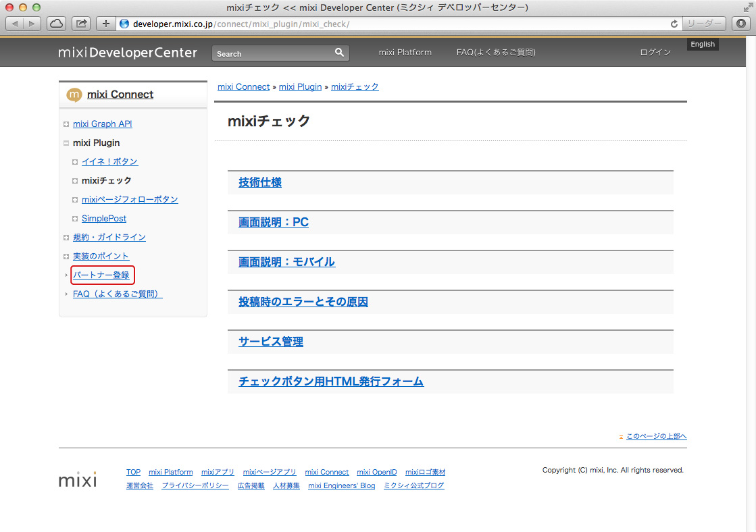Click footer 運営会社 link
This screenshot has width=756, height=532.
point(140,485)
